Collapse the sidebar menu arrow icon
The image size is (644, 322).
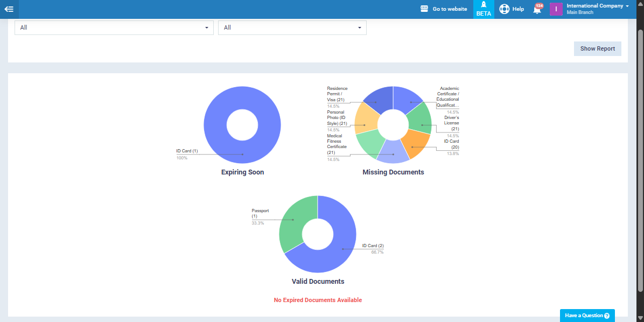(9, 9)
